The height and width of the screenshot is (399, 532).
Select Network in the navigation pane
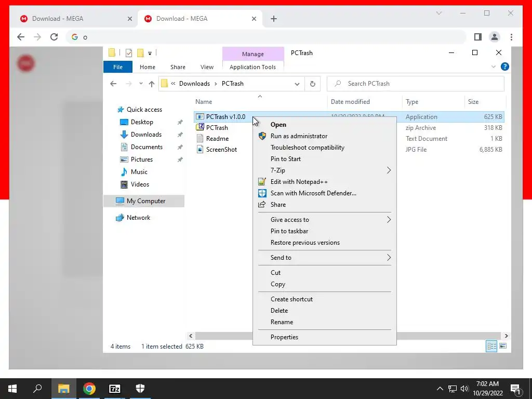tap(138, 218)
